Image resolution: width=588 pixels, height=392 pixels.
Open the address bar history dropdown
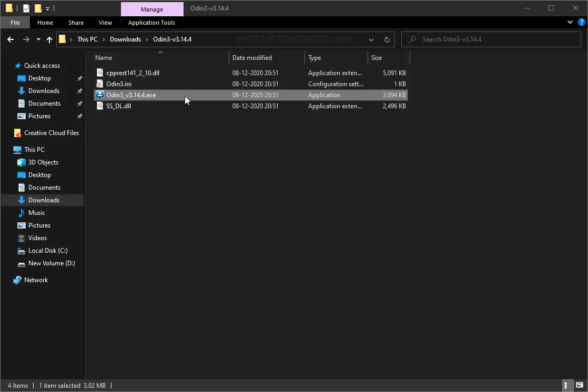[x=371, y=39]
